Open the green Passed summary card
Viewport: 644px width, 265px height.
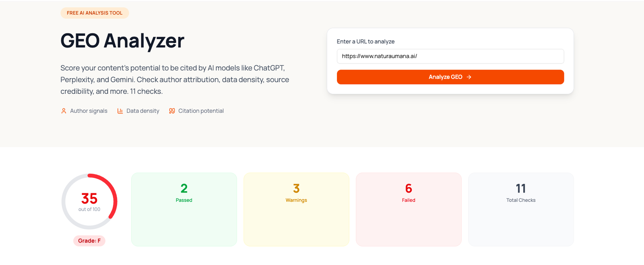pyautogui.click(x=184, y=209)
